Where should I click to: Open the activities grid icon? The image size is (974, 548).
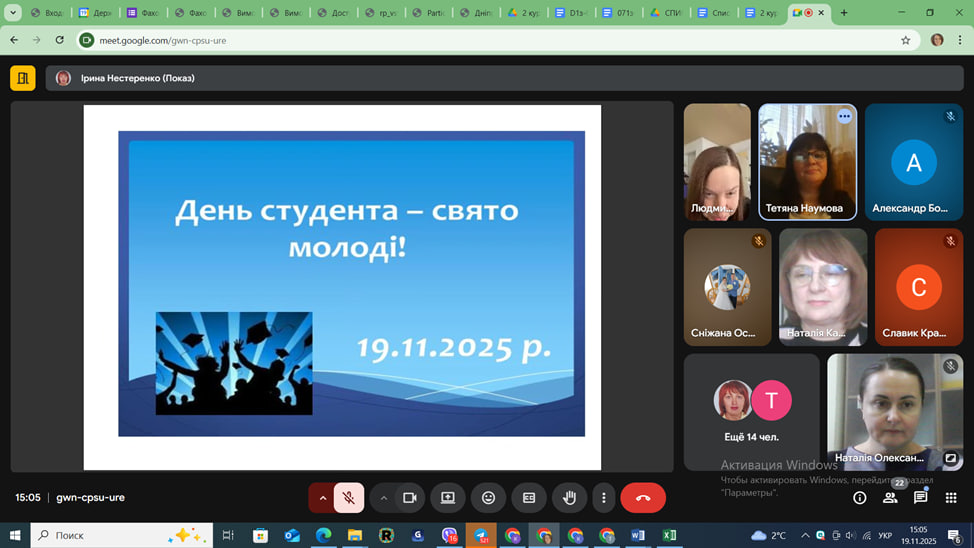pyautogui.click(x=950, y=497)
